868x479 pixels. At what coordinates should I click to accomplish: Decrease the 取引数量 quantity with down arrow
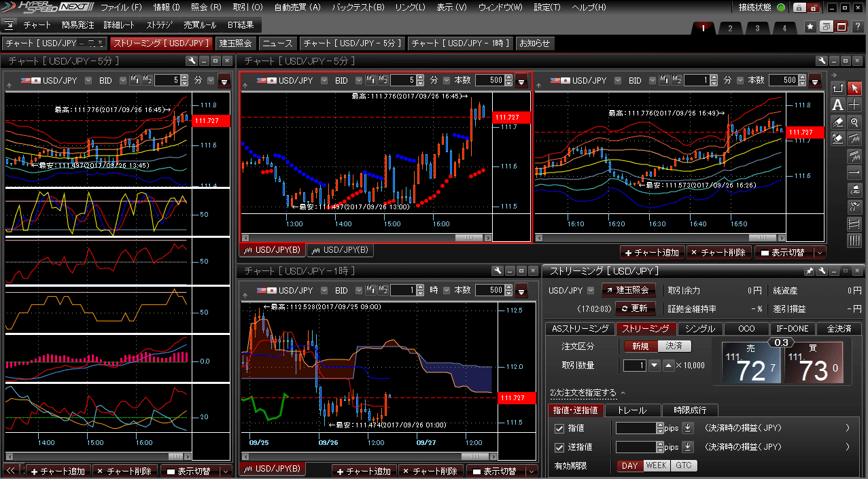(x=655, y=365)
